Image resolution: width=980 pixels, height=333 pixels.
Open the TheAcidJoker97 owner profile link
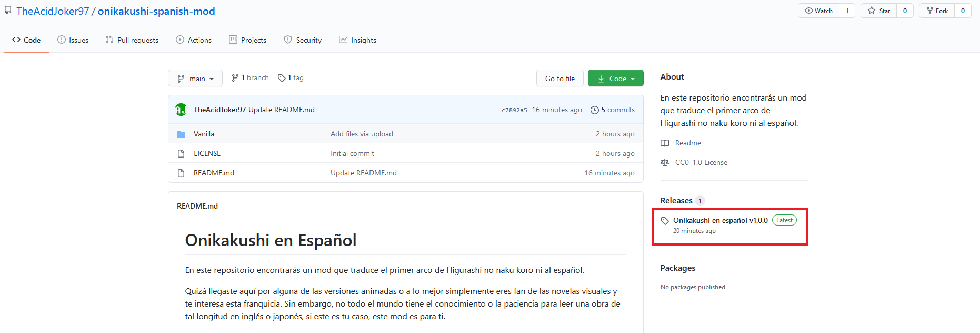point(53,11)
